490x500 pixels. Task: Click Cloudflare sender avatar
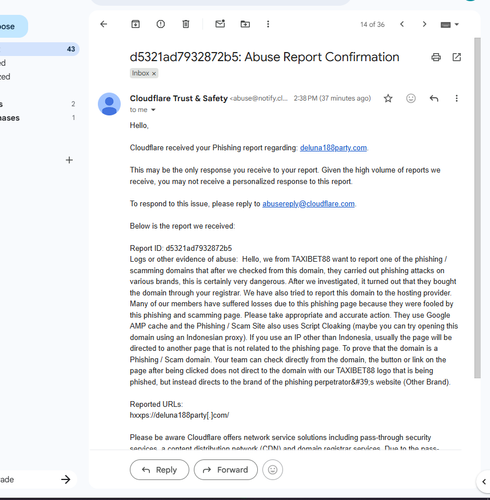point(109,104)
